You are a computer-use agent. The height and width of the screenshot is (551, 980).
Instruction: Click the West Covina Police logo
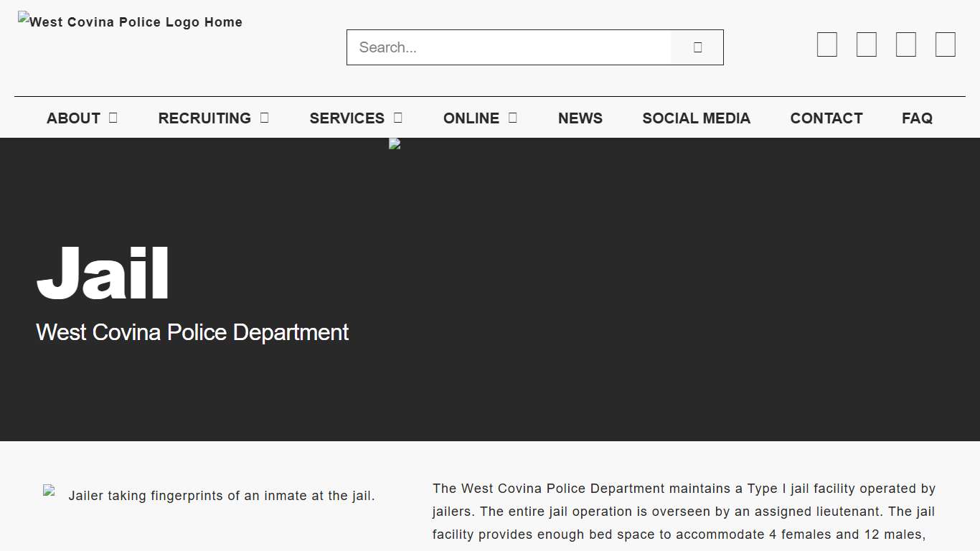tap(130, 22)
